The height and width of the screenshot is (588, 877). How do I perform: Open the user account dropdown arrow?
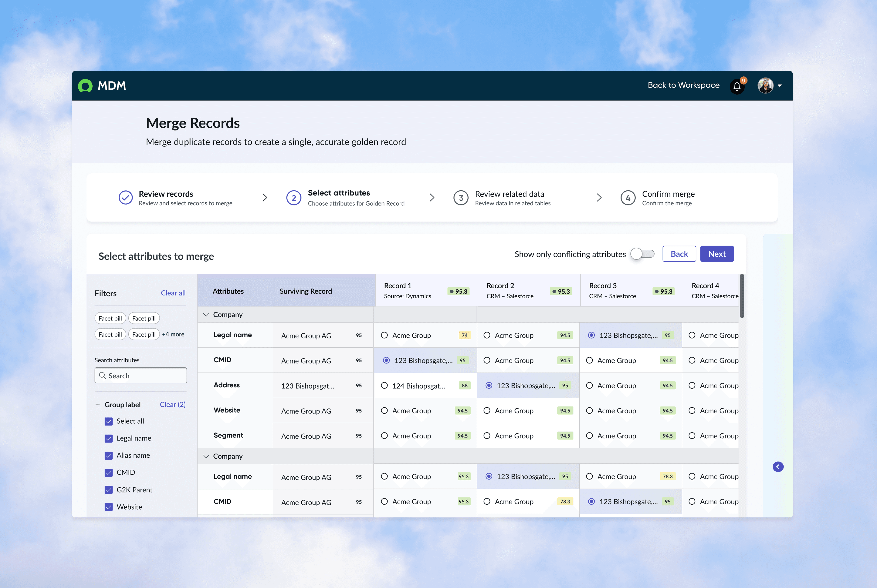coord(780,86)
